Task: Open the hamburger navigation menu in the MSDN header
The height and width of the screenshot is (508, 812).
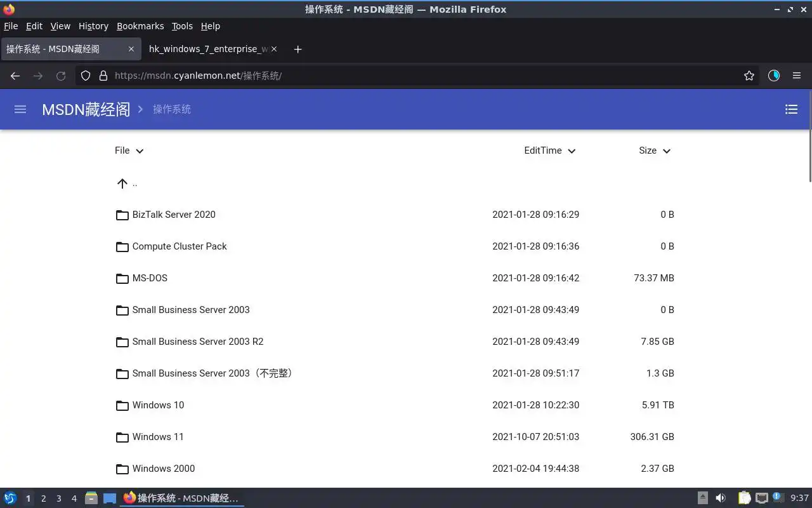Action: pyautogui.click(x=20, y=109)
